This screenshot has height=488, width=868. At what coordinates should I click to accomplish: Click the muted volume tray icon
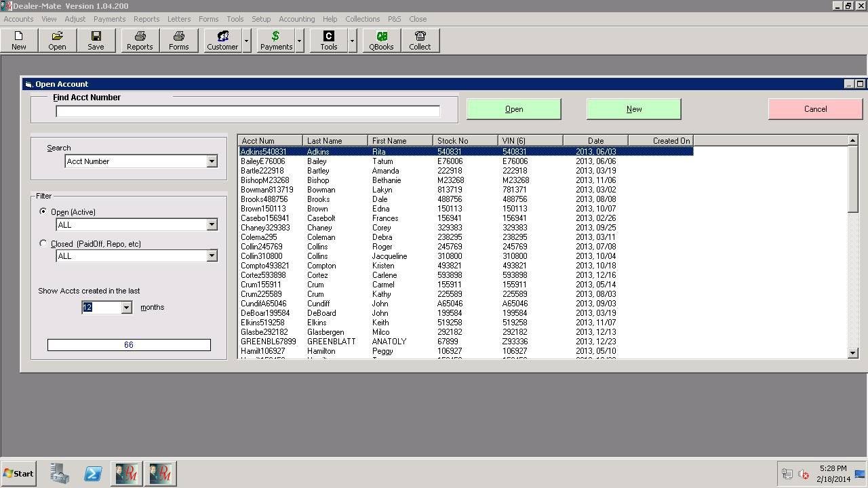(804, 474)
